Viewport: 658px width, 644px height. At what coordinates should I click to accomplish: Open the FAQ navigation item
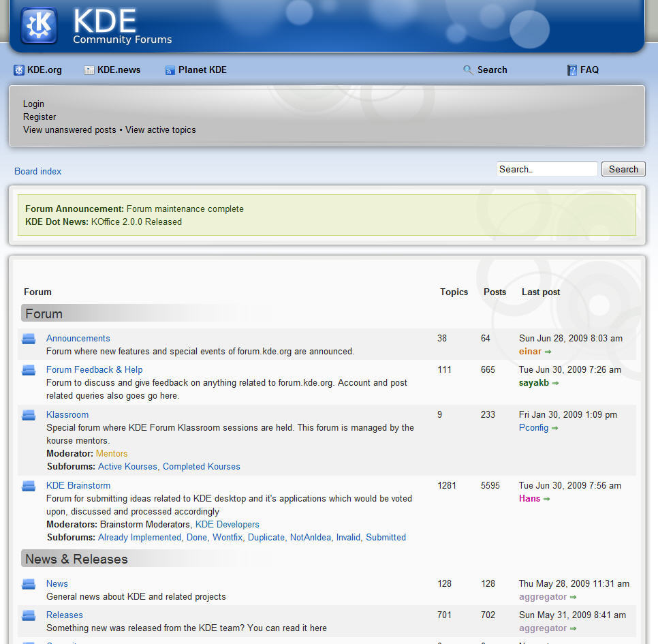tap(589, 70)
